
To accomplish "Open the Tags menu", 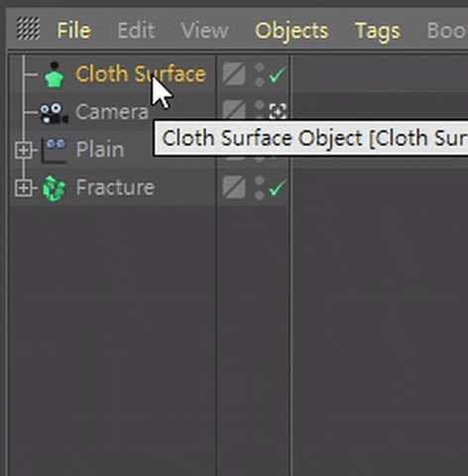I will (378, 32).
